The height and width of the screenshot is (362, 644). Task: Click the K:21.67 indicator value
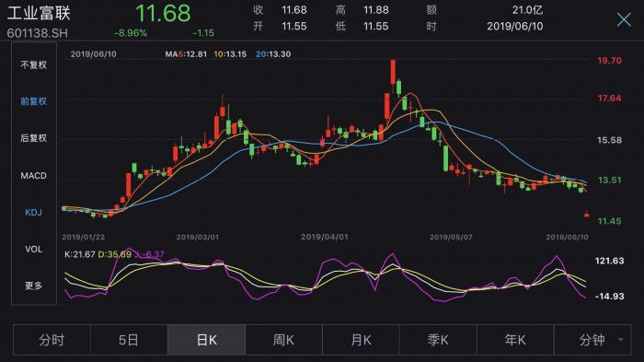(80, 254)
